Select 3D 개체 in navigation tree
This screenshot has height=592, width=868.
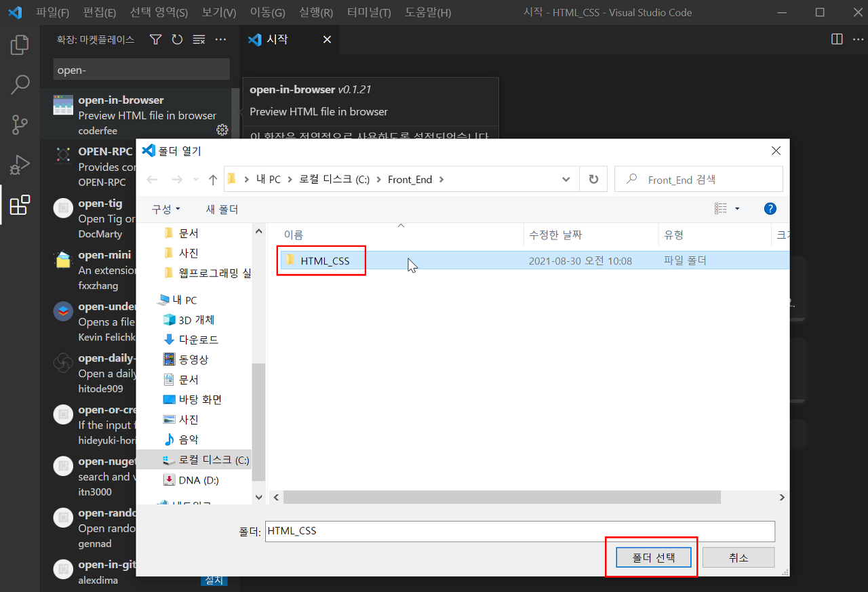coord(189,319)
